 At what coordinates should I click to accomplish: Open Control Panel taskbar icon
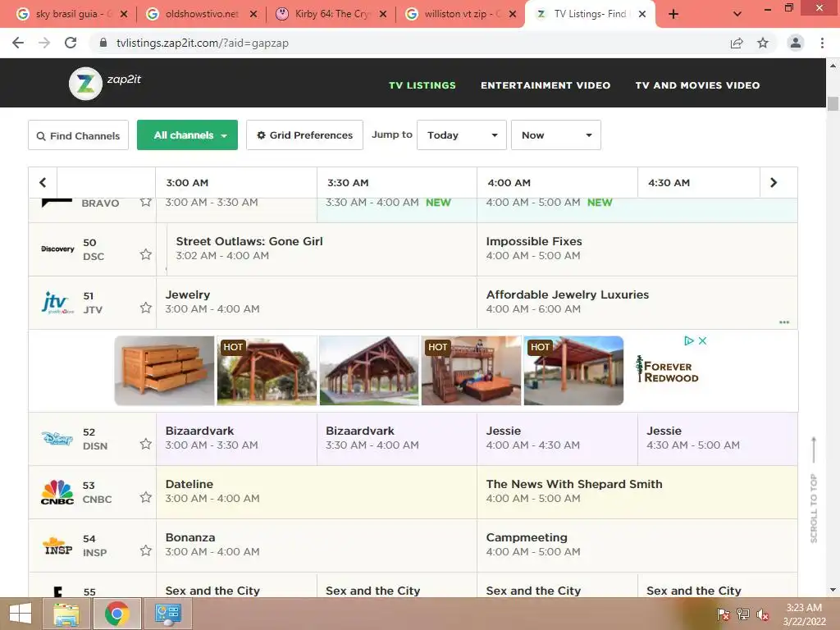(168, 614)
